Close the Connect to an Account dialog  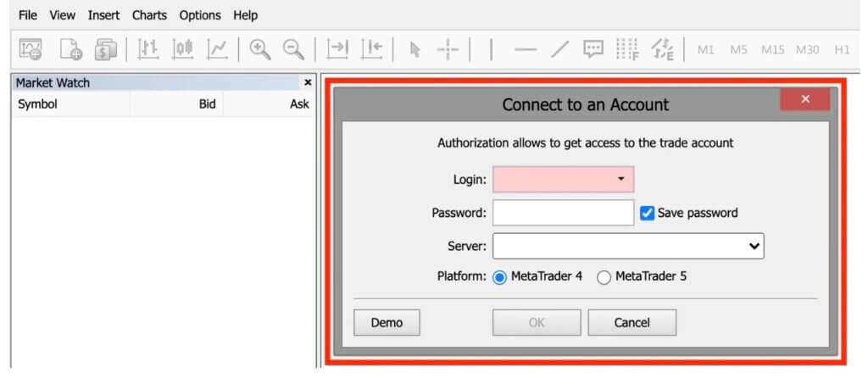point(805,99)
